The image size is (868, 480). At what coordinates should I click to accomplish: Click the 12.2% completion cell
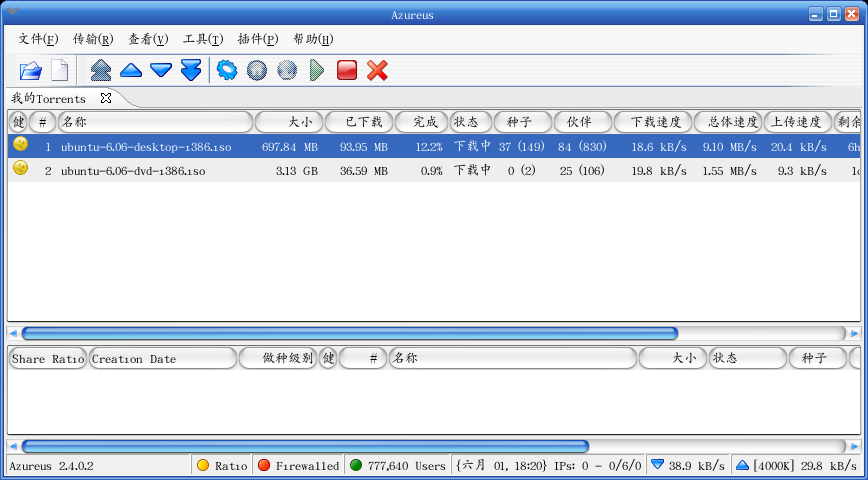[428, 147]
